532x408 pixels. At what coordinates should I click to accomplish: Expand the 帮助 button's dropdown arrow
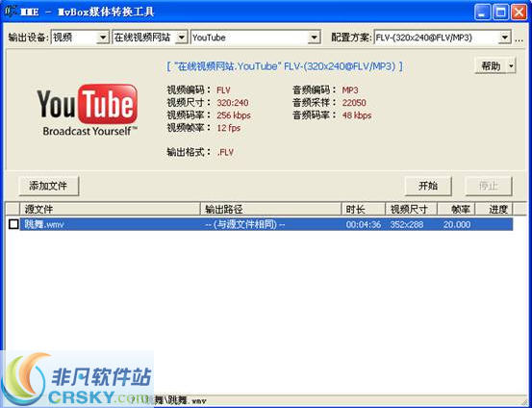[511, 65]
